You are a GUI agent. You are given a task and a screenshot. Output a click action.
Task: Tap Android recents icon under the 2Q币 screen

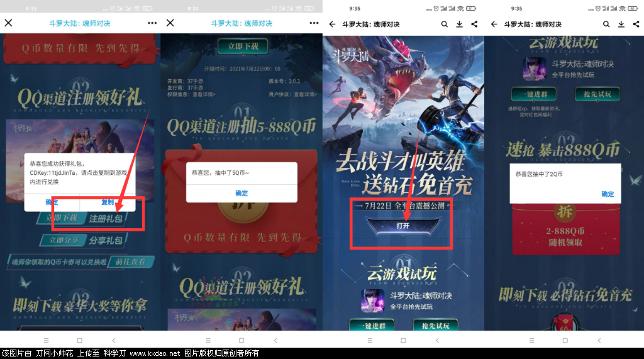coord(531,340)
